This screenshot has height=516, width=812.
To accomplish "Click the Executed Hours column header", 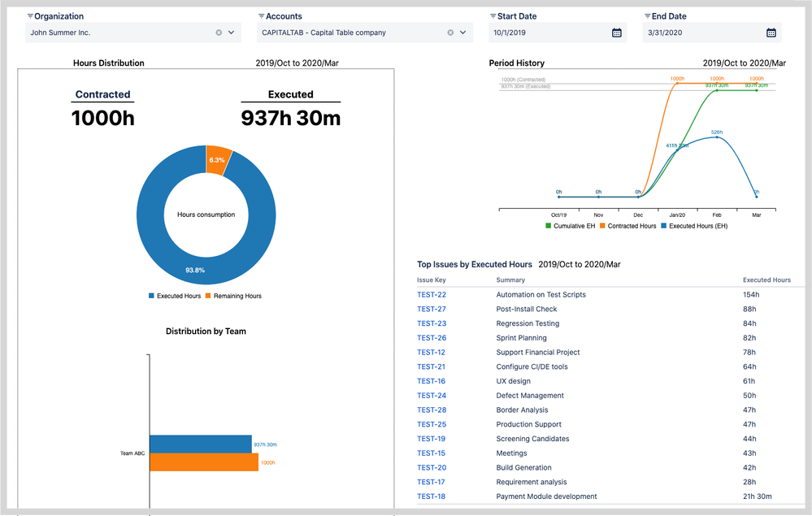I will [x=766, y=280].
